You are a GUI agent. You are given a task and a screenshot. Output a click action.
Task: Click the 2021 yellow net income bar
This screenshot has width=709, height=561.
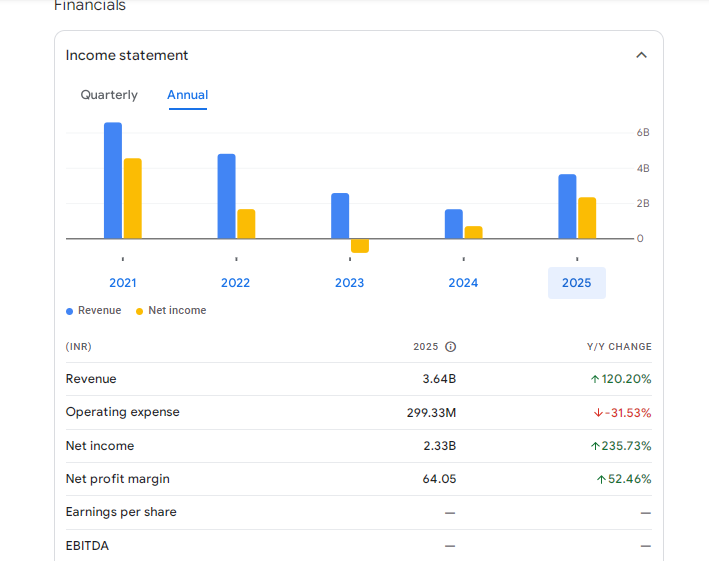pyautogui.click(x=133, y=198)
